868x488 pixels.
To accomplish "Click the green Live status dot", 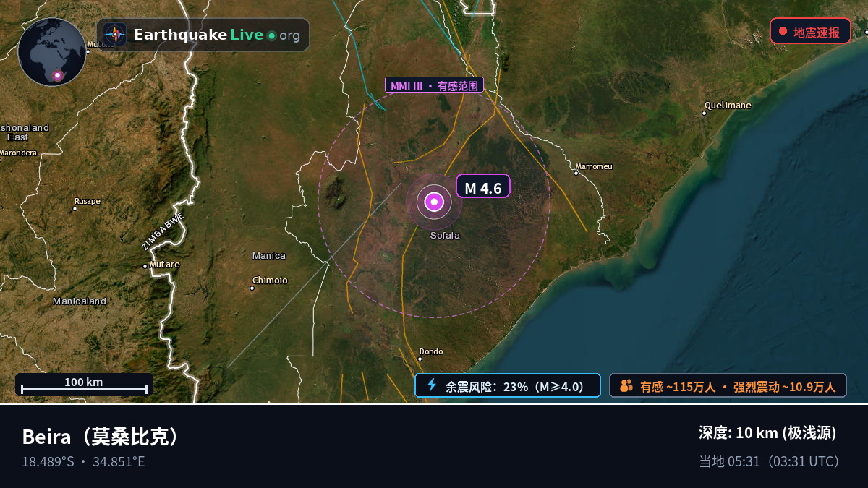I will (x=271, y=35).
